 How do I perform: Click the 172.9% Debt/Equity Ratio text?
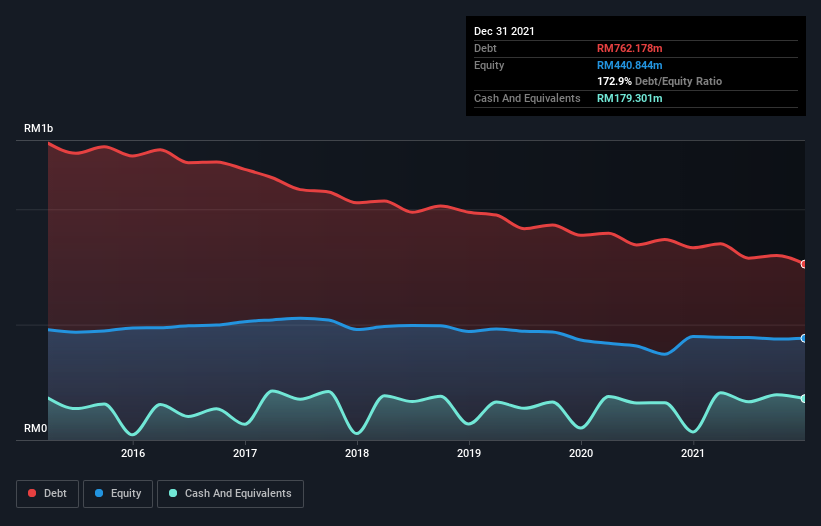659,81
